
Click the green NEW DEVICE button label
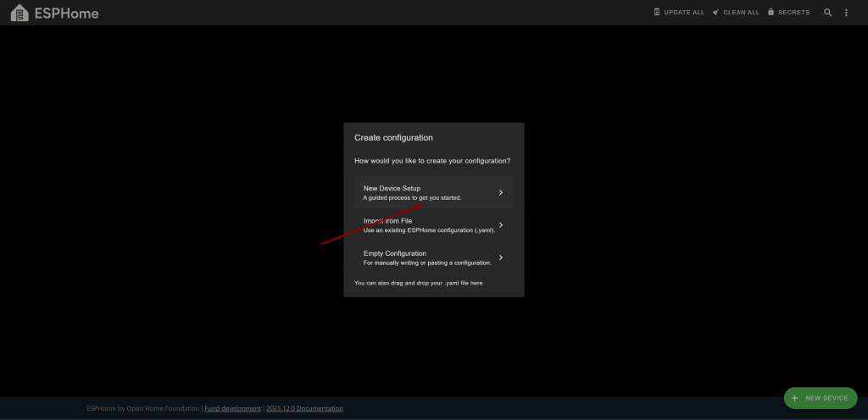[x=826, y=398]
